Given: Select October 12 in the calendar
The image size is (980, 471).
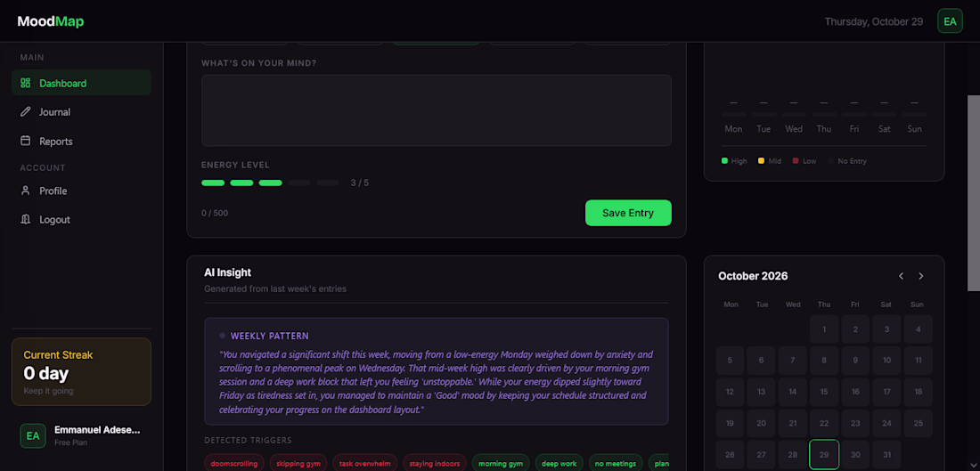Looking at the screenshot, I should 730,392.
